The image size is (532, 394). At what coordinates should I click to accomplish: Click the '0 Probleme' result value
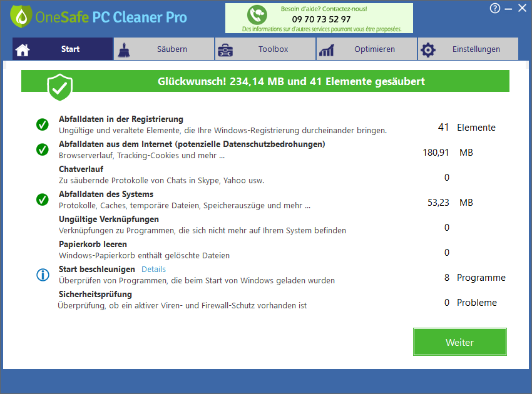click(470, 303)
